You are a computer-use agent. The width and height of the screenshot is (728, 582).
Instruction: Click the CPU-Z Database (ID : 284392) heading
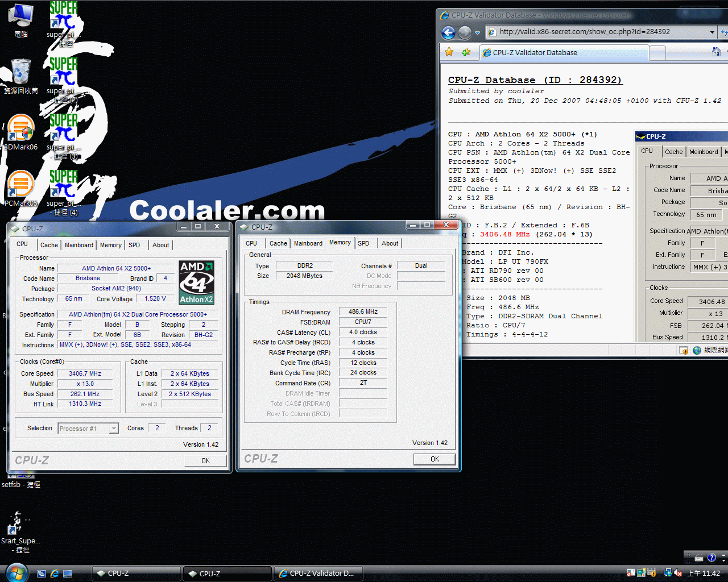[x=535, y=80]
